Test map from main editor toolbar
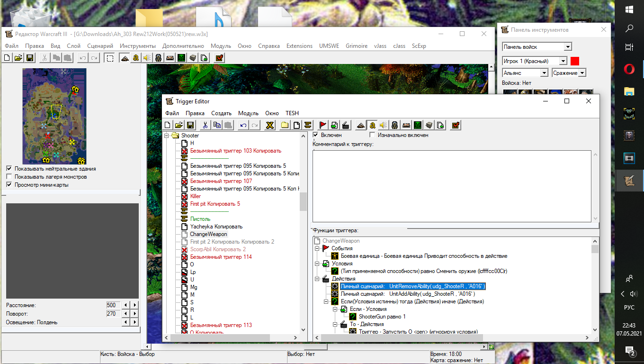644x364 pixels. pyautogui.click(x=219, y=58)
